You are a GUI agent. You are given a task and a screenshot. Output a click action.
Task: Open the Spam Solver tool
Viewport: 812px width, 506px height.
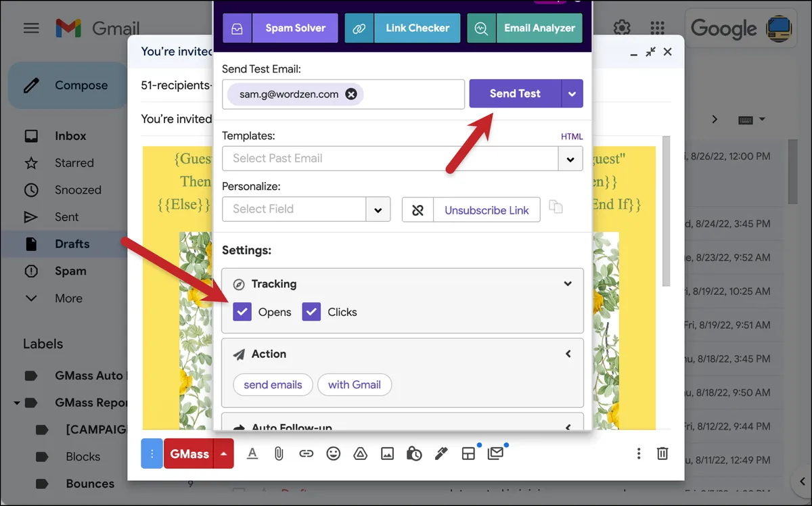pos(295,28)
